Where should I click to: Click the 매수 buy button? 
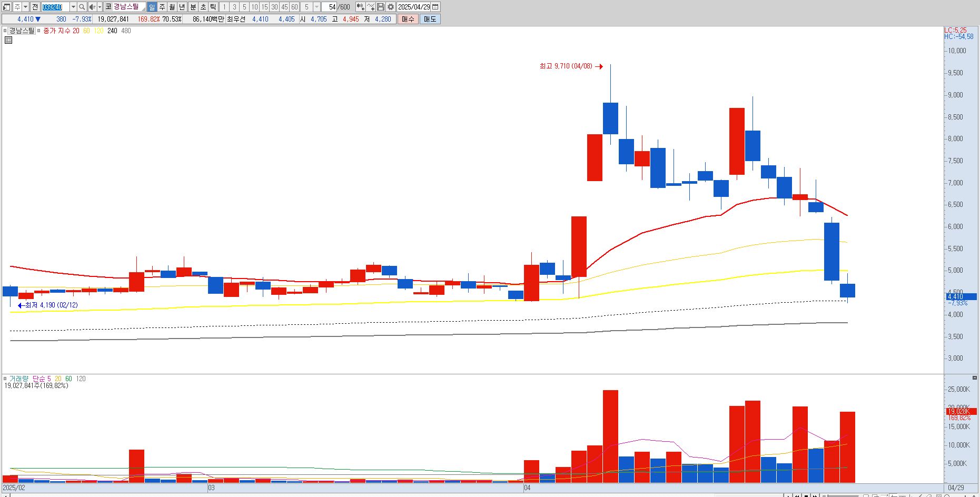click(x=408, y=19)
